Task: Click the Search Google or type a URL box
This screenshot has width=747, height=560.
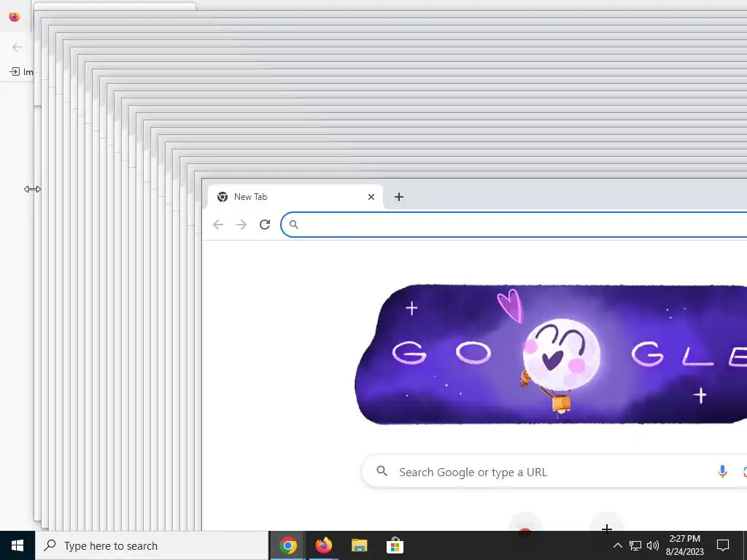Action: point(554,472)
